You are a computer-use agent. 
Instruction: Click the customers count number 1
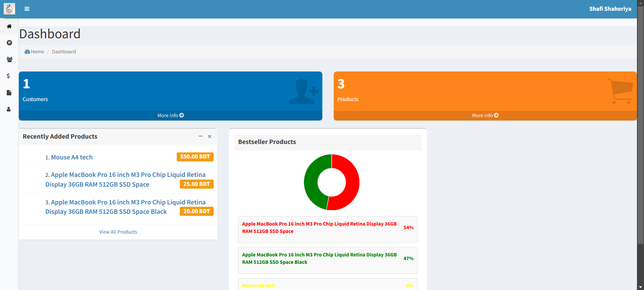point(26,84)
